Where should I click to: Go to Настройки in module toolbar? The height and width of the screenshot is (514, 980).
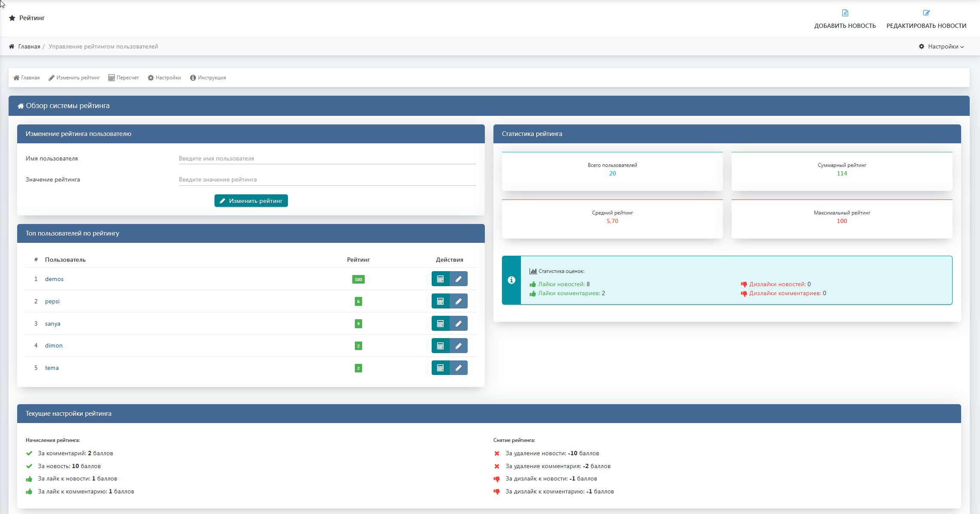point(164,78)
